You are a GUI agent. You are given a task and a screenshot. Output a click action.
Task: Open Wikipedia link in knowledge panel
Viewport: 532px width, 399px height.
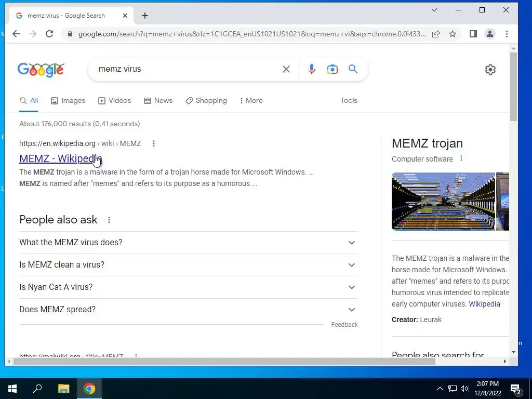click(484, 304)
